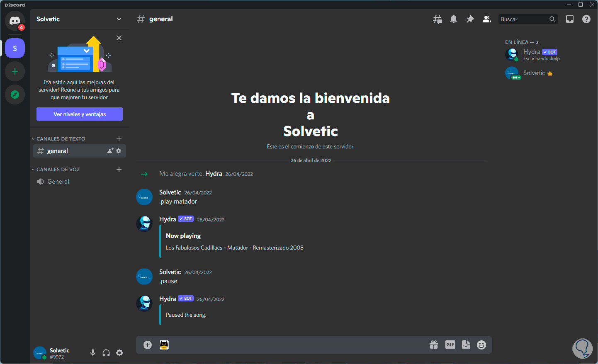
Task: Open Solvetic user panel avatar
Action: click(40, 353)
